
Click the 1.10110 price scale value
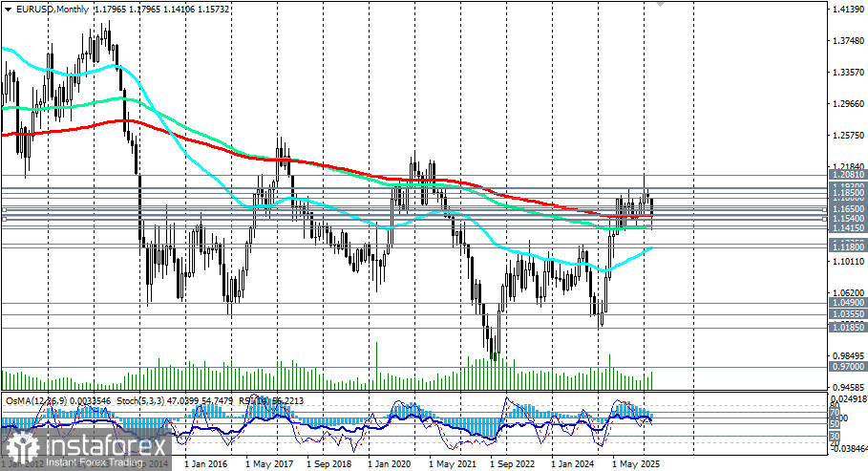click(848, 261)
